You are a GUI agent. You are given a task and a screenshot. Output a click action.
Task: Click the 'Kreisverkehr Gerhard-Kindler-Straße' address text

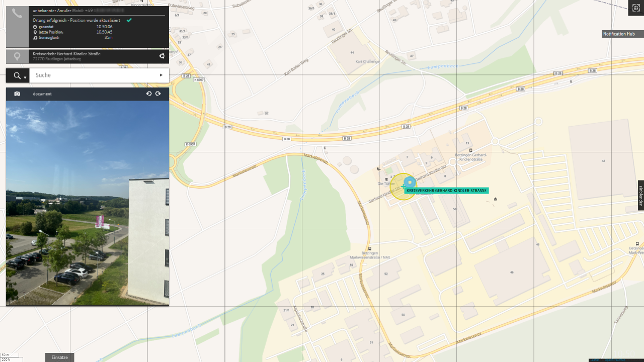66,54
